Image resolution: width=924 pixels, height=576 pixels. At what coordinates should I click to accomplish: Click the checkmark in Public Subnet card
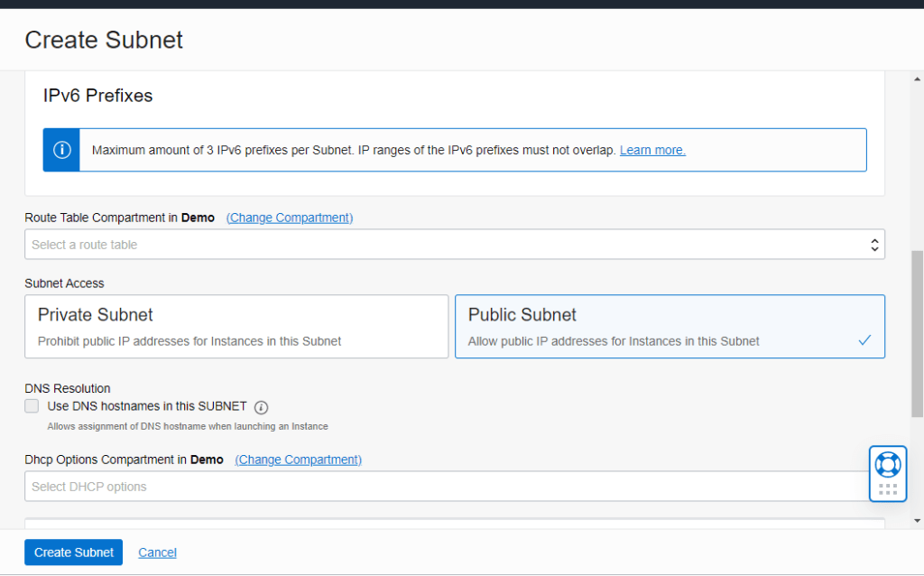point(864,340)
